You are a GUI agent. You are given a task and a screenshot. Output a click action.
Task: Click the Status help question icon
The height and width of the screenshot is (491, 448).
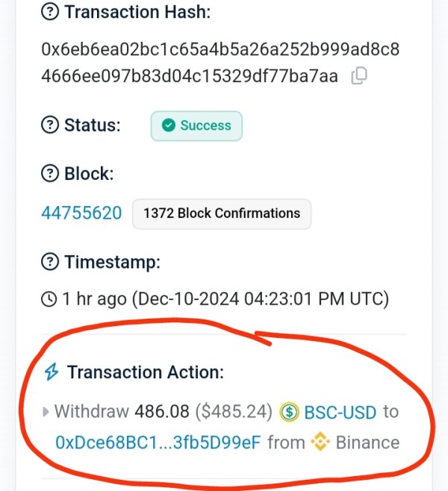coord(50,125)
